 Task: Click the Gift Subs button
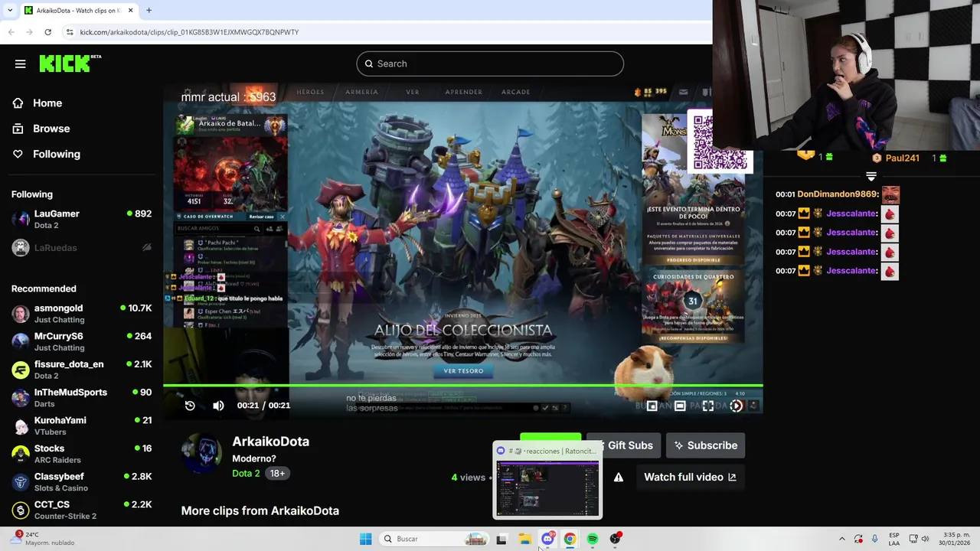[624, 445]
